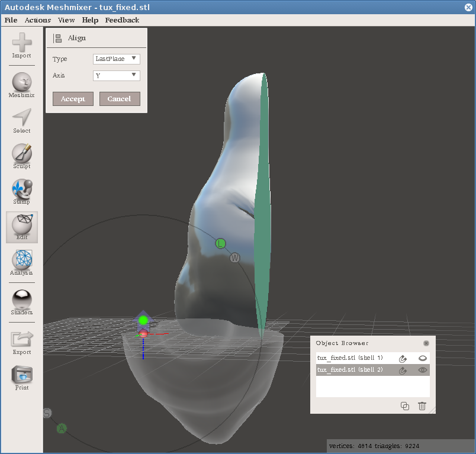476x454 pixels.
Task: Click the vertices and triangles count
Action: point(374,446)
